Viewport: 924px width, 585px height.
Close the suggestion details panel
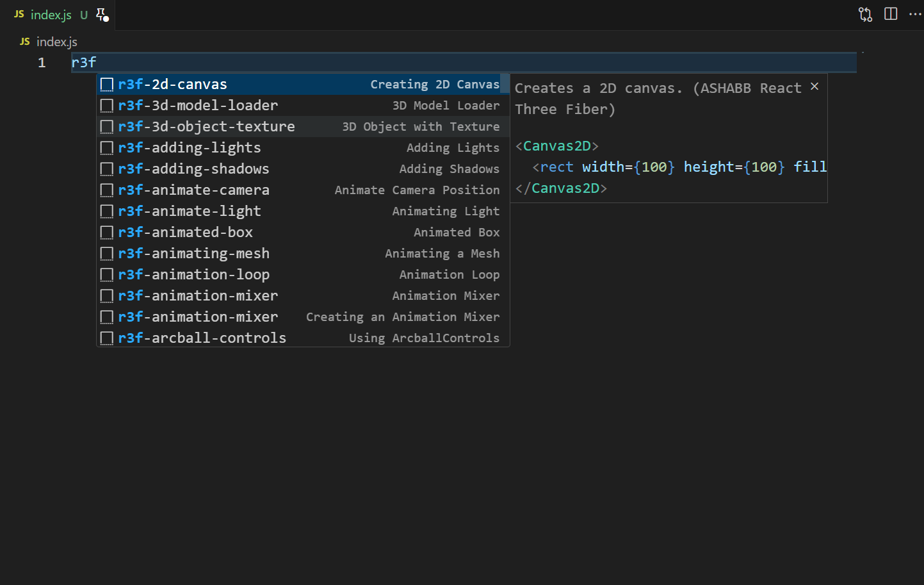coord(815,87)
